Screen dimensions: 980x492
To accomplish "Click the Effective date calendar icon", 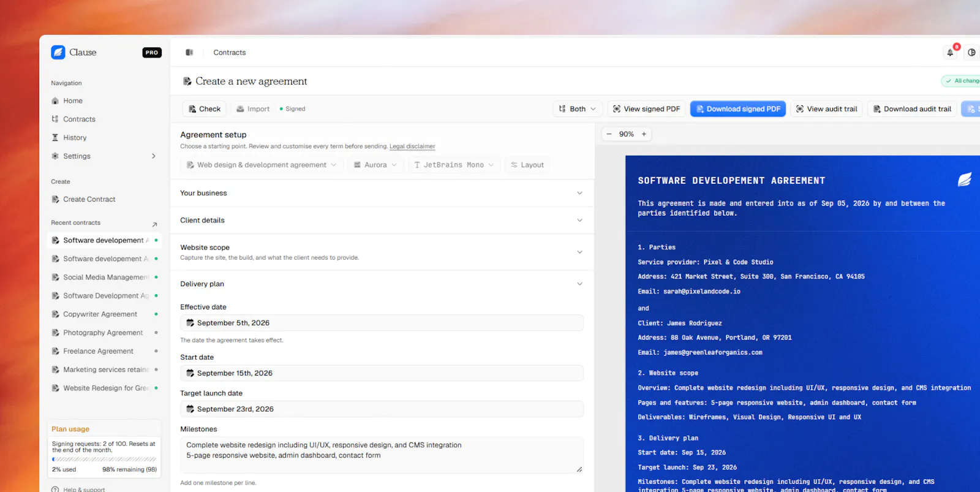I will 190,323.
